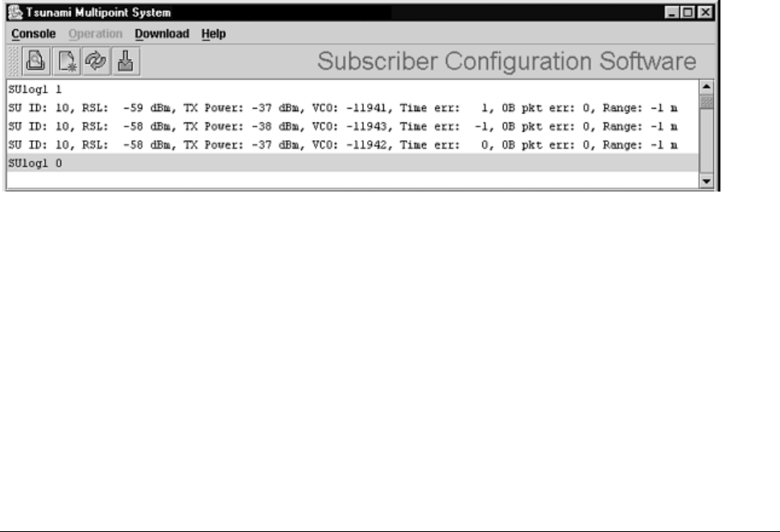
Task: Select the log line with VCO -11941
Action: coord(353,108)
